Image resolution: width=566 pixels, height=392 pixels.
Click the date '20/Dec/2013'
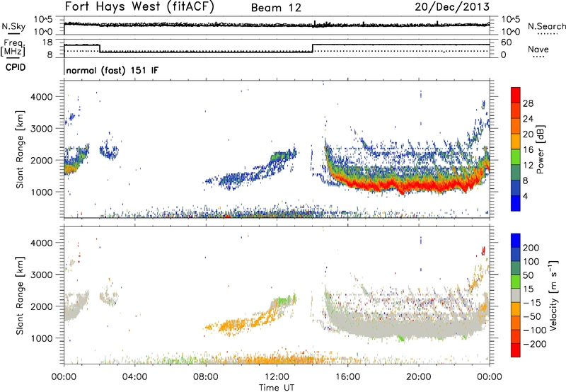452,7
